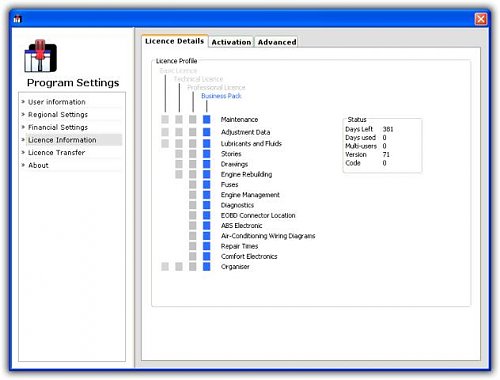Click the Technical Licence label
The image size is (500, 380).
coord(198,79)
